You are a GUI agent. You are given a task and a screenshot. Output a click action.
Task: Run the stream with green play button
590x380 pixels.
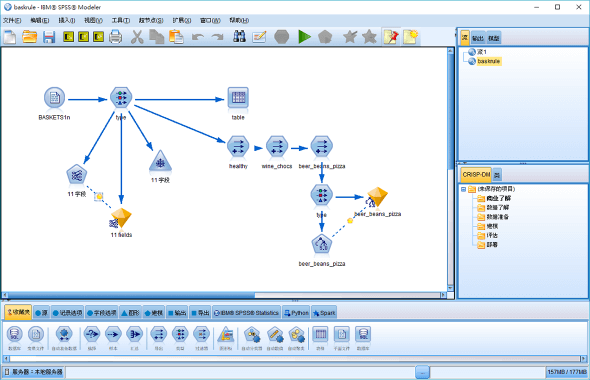[x=304, y=37]
